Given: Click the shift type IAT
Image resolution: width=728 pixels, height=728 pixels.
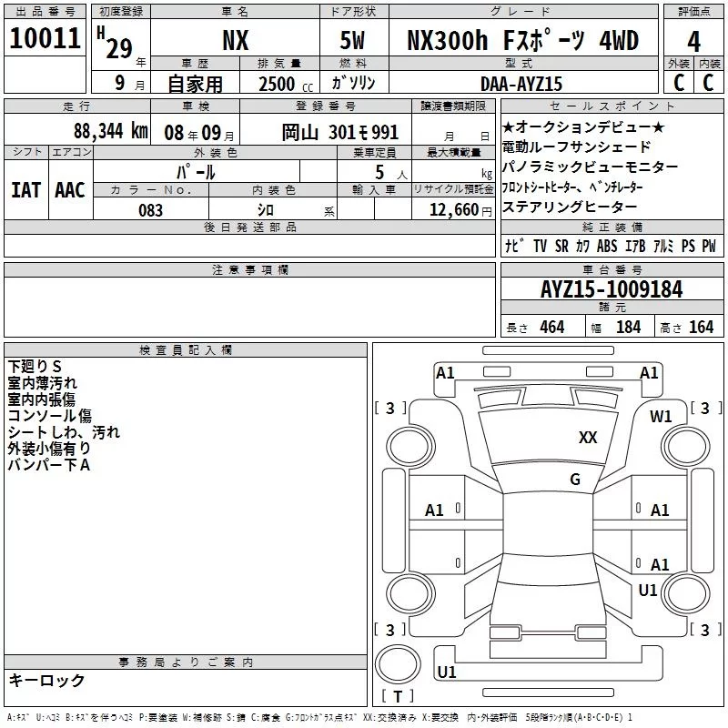Looking at the screenshot, I should (x=26, y=190).
